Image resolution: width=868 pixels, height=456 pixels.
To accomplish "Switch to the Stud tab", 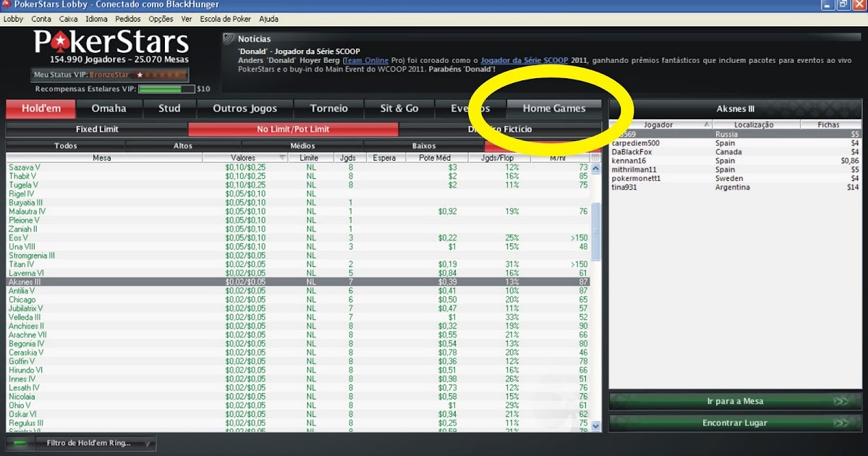I will pyautogui.click(x=169, y=109).
